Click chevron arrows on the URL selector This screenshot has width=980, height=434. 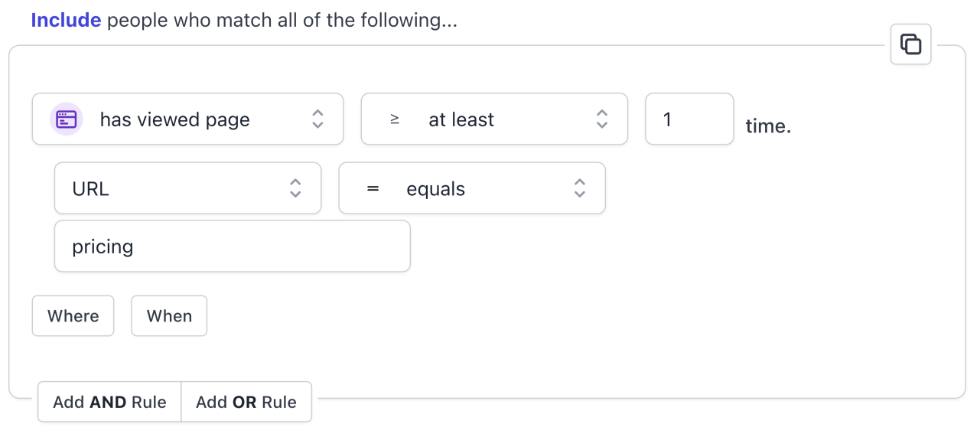(x=295, y=188)
